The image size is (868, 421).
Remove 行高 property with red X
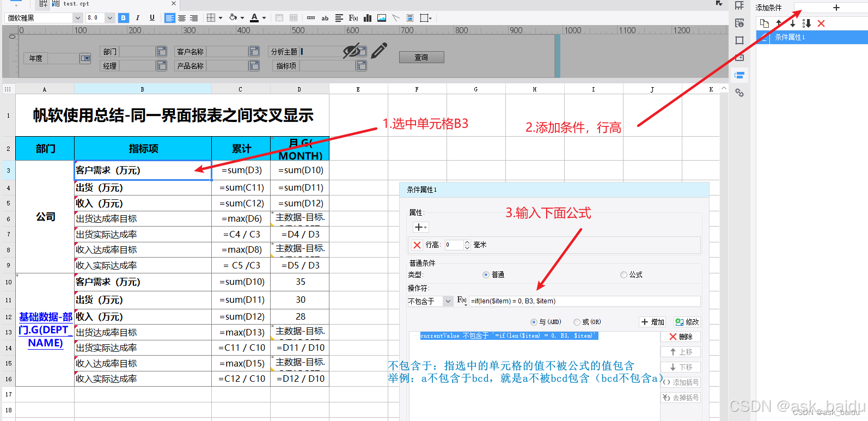click(417, 245)
